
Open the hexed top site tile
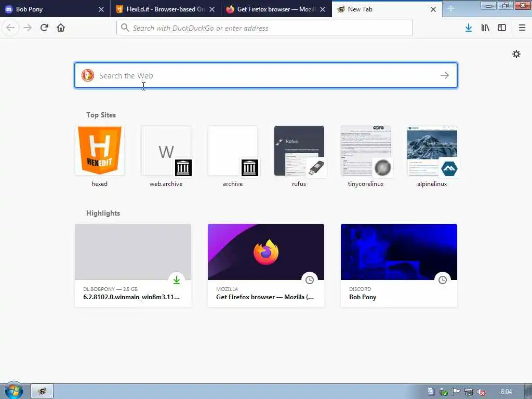point(99,156)
